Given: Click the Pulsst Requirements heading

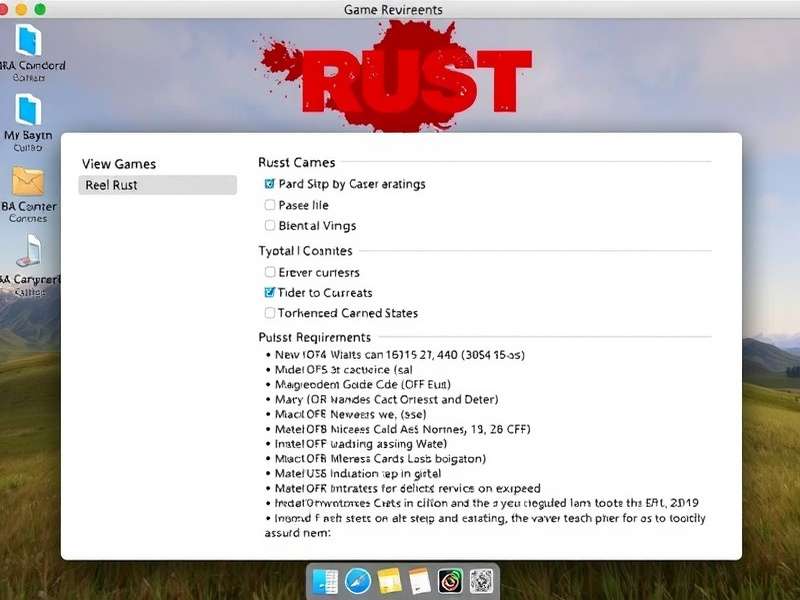Looking at the screenshot, I should (x=314, y=337).
